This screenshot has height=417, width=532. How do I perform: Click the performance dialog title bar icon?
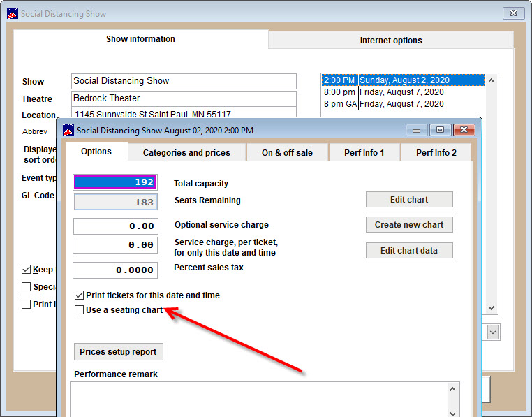(68, 130)
